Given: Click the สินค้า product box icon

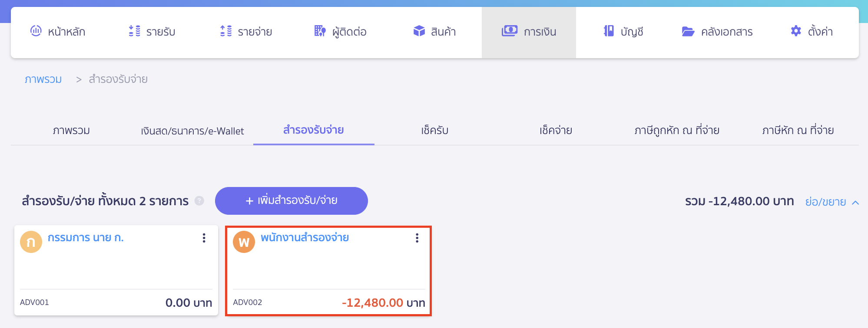Looking at the screenshot, I should pyautogui.click(x=419, y=31).
